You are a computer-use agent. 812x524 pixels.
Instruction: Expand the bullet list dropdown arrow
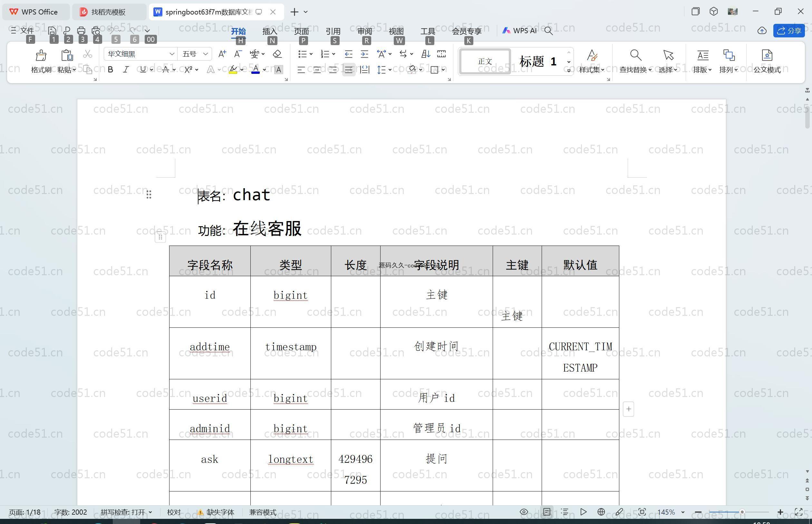point(311,54)
